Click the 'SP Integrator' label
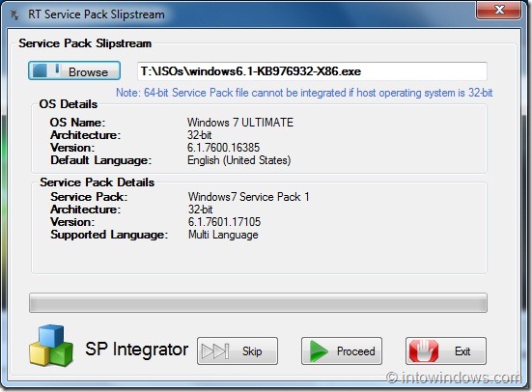Screen dimensions: 532x392 click(137, 349)
